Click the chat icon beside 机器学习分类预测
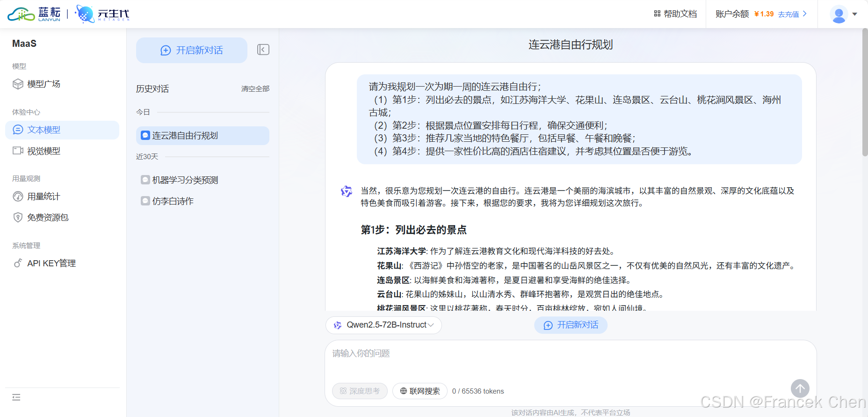This screenshot has width=868, height=417. coord(145,180)
